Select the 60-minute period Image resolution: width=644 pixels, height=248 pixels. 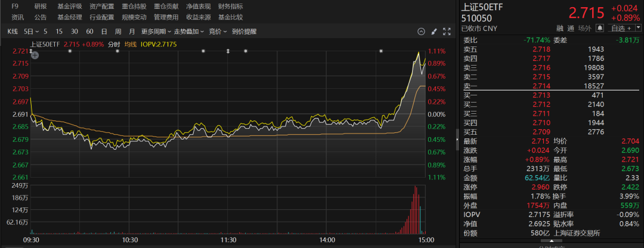point(89,32)
